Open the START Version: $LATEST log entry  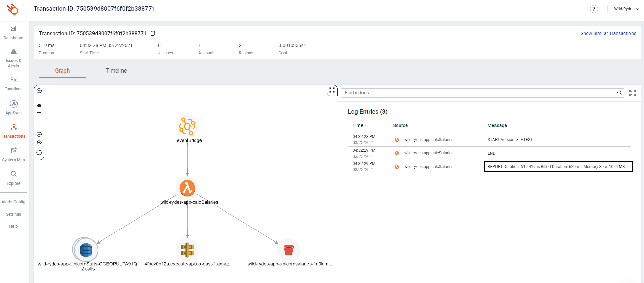click(x=510, y=140)
